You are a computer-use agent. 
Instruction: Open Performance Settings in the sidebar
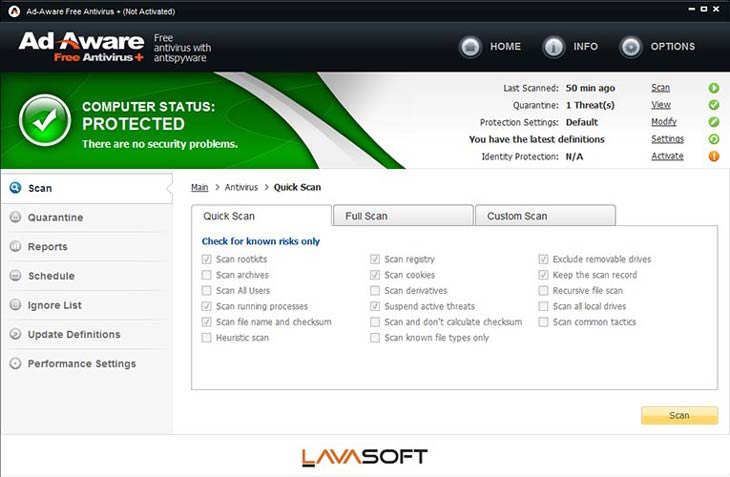87,364
